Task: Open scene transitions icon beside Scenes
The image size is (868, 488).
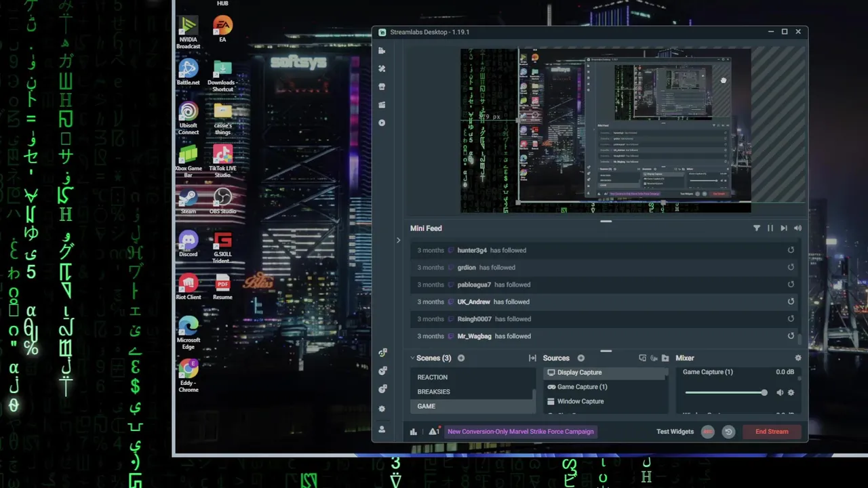Action: pyautogui.click(x=532, y=358)
